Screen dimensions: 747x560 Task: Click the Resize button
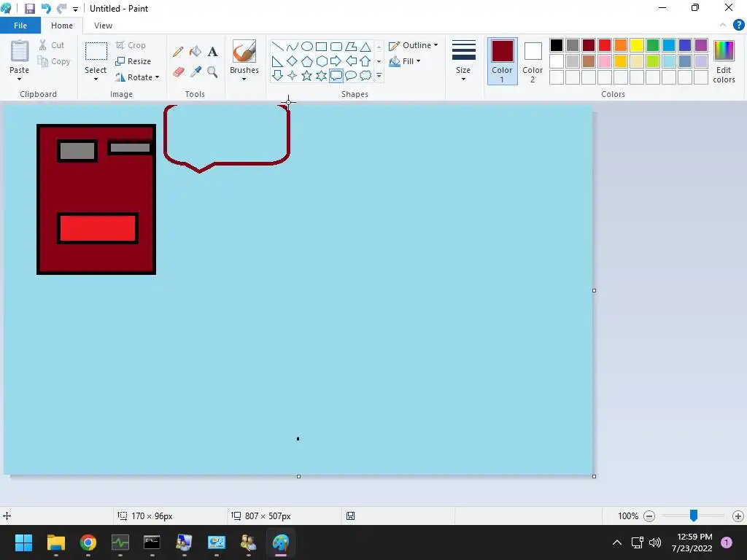click(133, 61)
